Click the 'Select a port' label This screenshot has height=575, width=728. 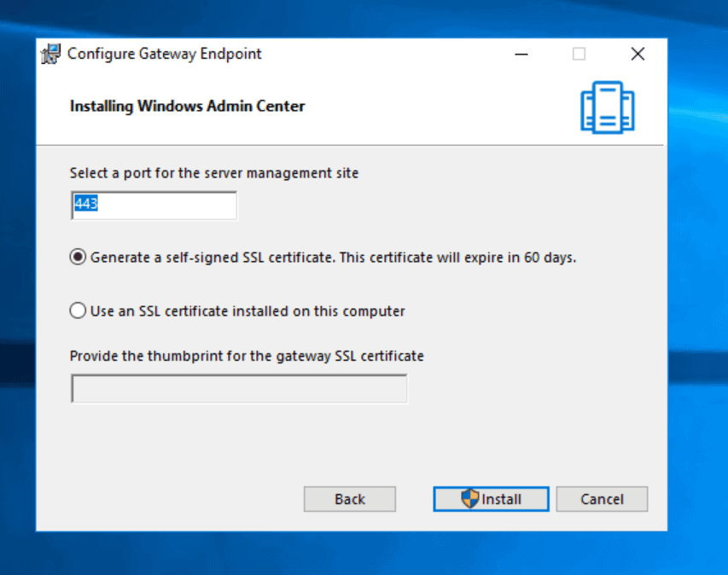(x=213, y=173)
